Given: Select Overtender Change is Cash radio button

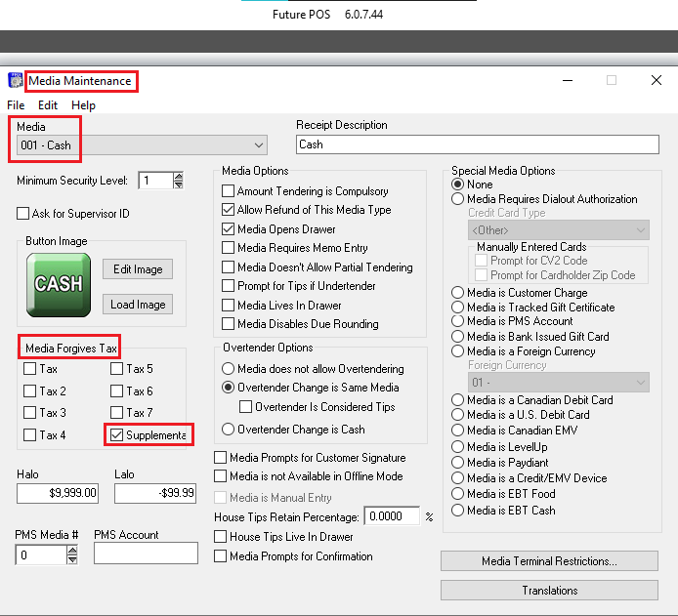Looking at the screenshot, I should (x=229, y=429).
